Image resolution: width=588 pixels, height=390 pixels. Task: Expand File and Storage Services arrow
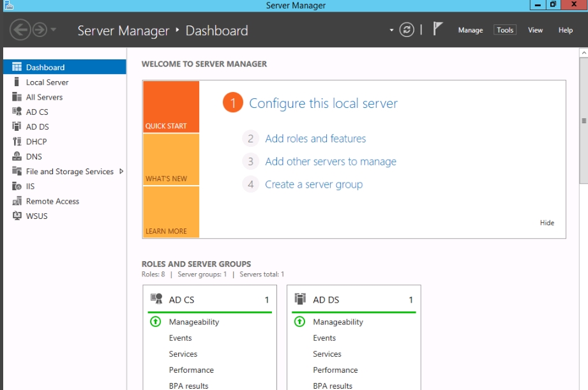[x=121, y=171]
